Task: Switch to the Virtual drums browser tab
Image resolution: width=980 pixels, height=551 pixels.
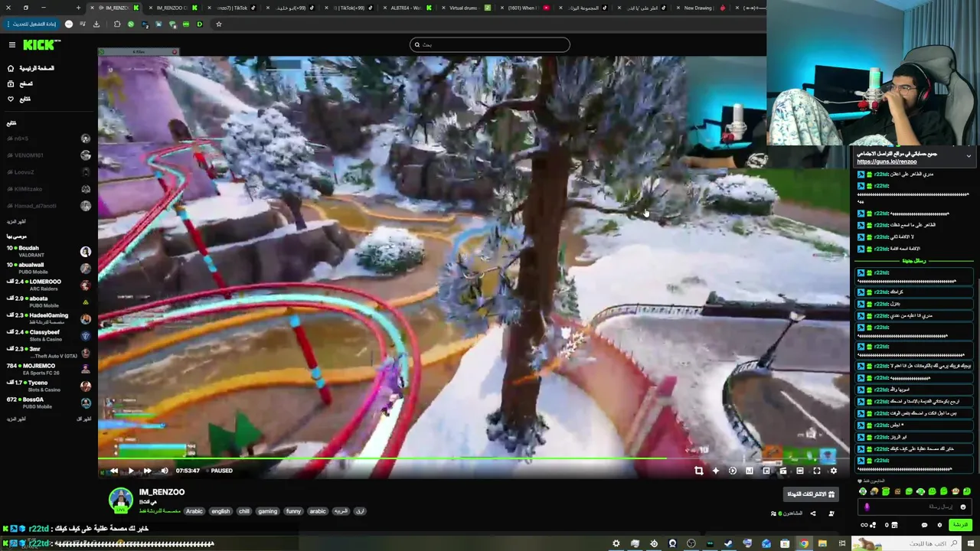Action: pyautogui.click(x=465, y=8)
